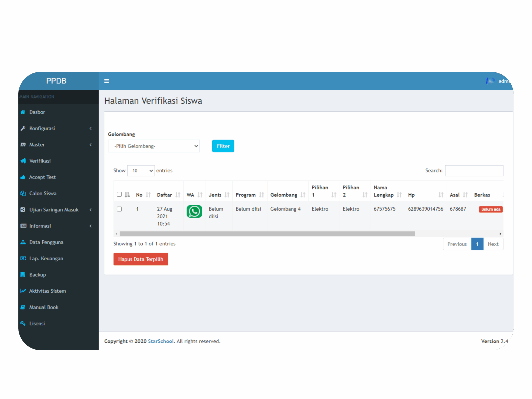Click the admin user avatar
The width and height of the screenshot is (532, 399).
coord(490,81)
